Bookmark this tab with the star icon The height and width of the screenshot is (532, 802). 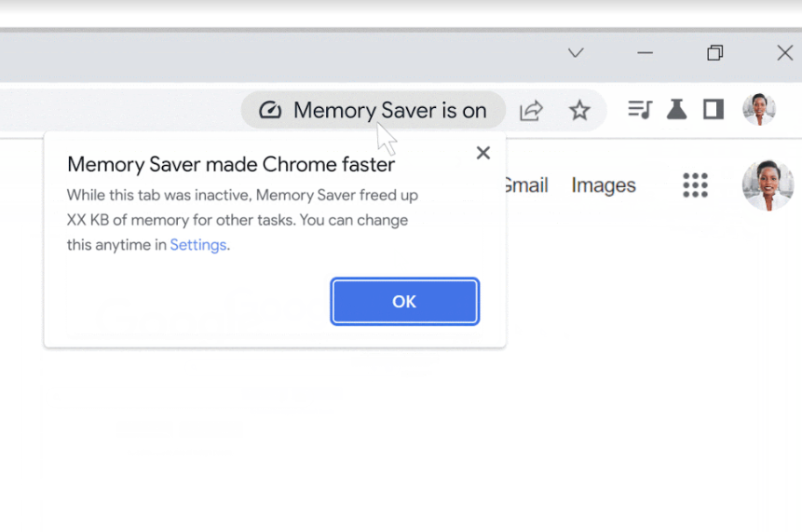pyautogui.click(x=579, y=110)
